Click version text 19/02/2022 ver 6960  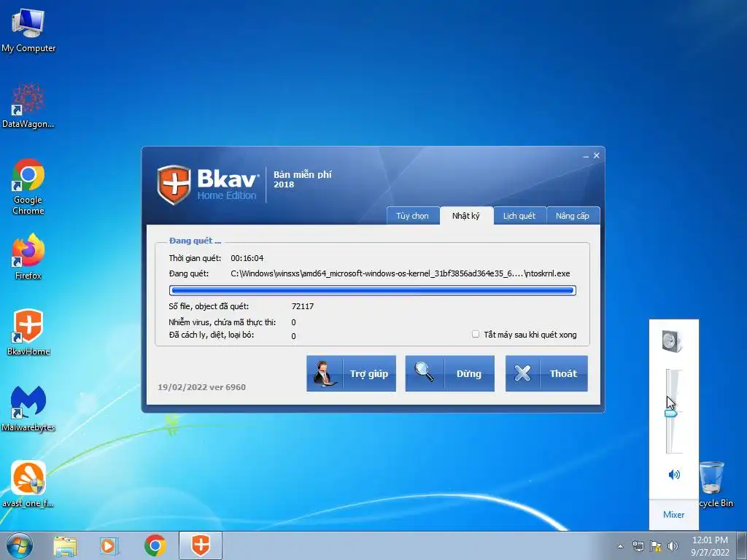coord(202,387)
